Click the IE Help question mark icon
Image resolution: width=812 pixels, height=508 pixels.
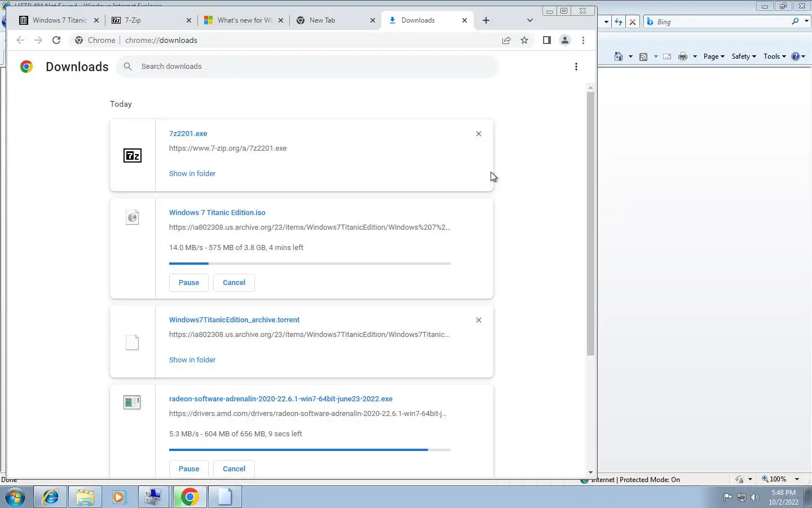click(796, 56)
